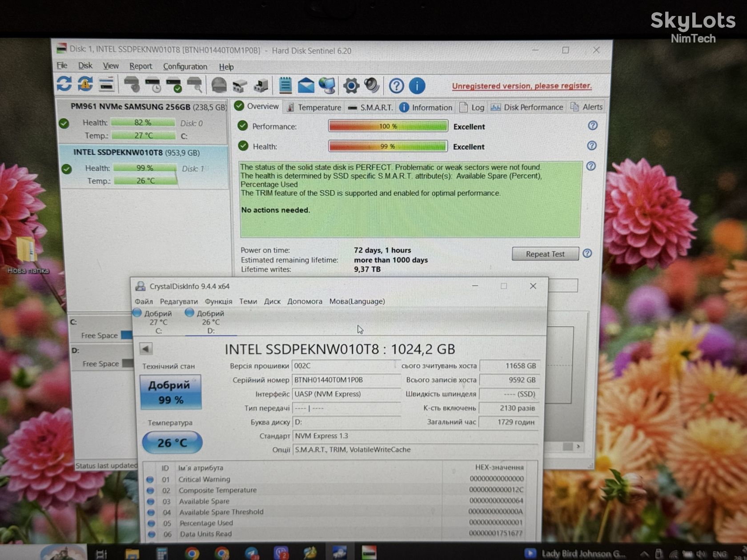Image resolution: width=747 pixels, height=560 pixels.
Task: Click the disk-with-magnifier toolbar icon
Action: click(195, 85)
